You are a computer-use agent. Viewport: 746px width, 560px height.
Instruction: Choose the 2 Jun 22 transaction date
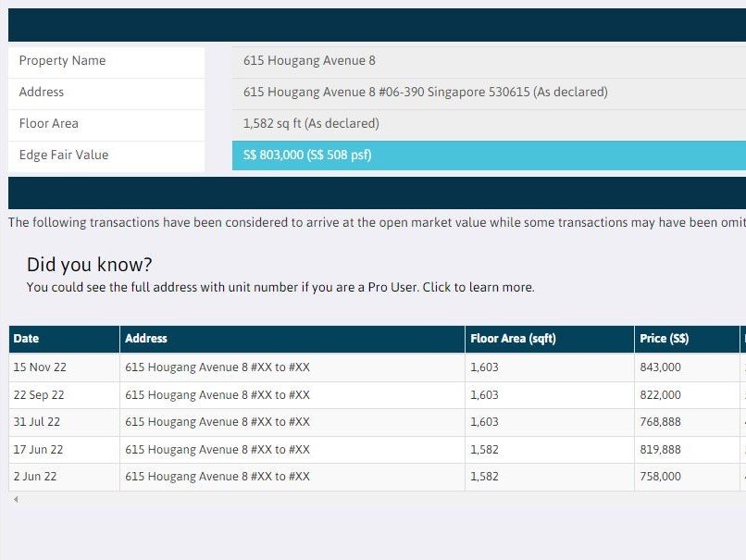[35, 477]
